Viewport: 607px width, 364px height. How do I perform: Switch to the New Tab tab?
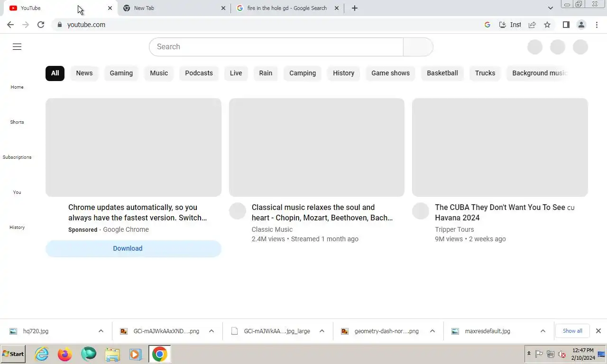click(174, 8)
